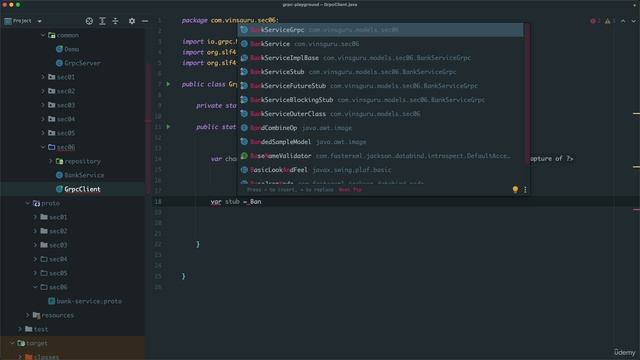Expand the java sec04 package
This screenshot has height=360, width=640.
pos(43,119)
